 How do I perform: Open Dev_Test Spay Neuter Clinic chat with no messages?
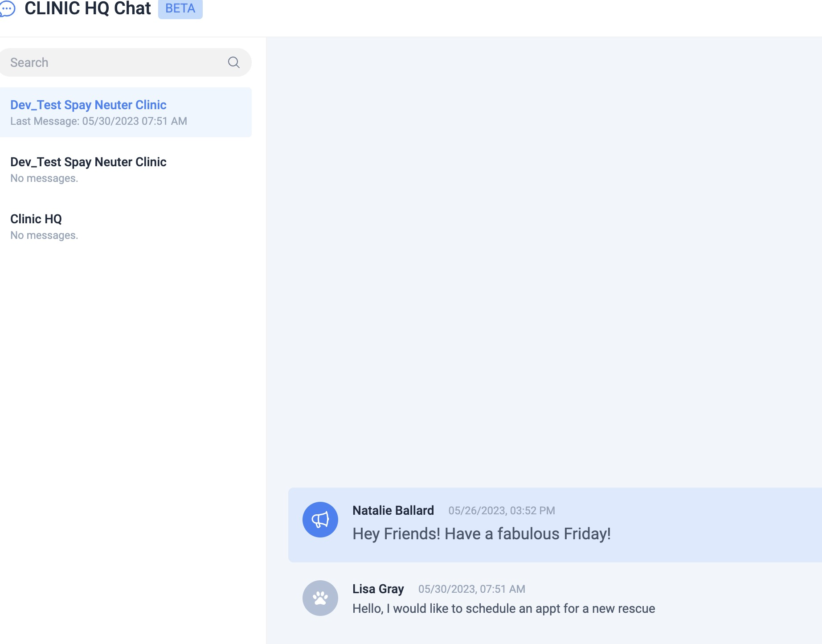(x=88, y=162)
